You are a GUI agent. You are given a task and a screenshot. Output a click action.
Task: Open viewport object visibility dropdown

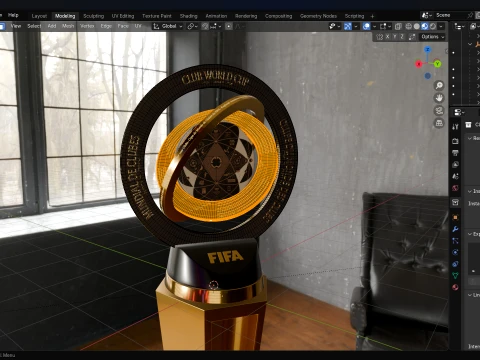[334, 26]
